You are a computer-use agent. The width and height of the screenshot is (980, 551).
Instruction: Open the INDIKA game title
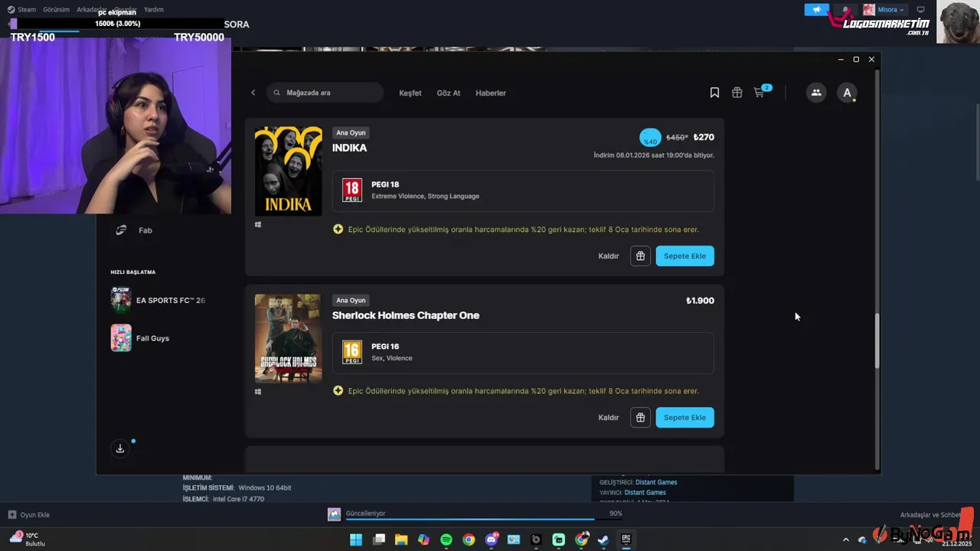tap(349, 148)
